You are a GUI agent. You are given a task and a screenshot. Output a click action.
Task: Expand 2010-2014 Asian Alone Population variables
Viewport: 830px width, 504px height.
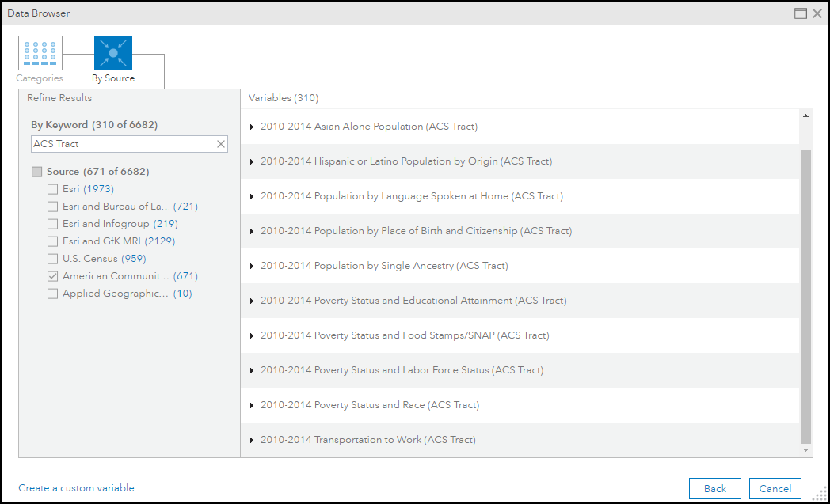(252, 127)
